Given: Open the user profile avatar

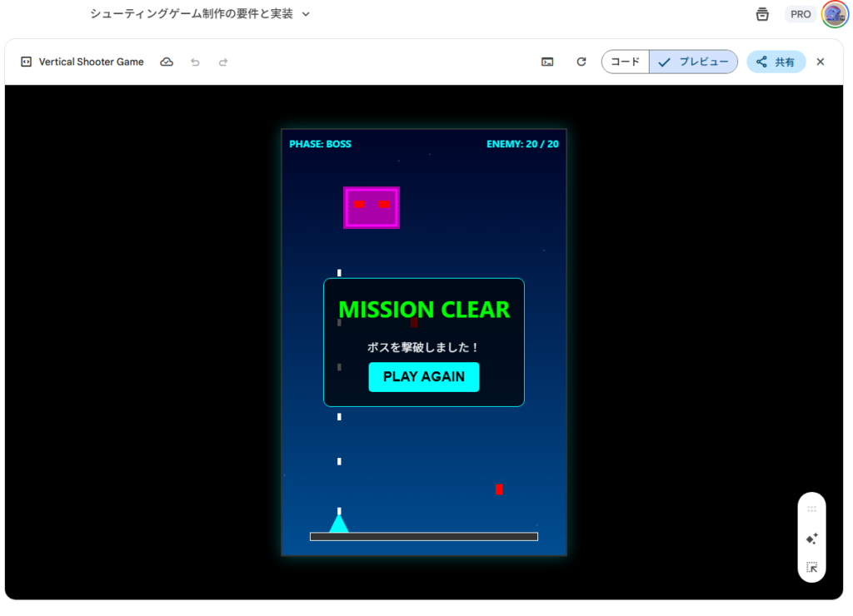Looking at the screenshot, I should pos(835,14).
